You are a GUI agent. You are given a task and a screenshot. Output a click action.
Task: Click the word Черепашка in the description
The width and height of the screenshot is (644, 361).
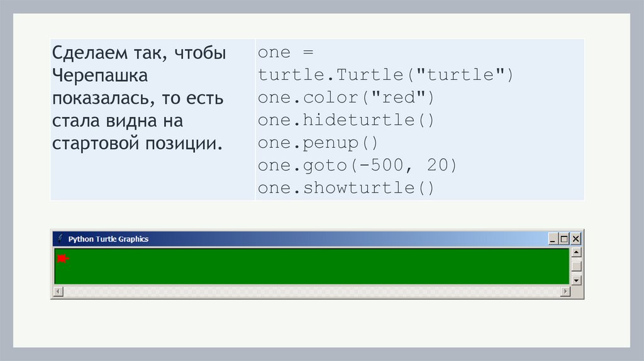click(x=100, y=75)
